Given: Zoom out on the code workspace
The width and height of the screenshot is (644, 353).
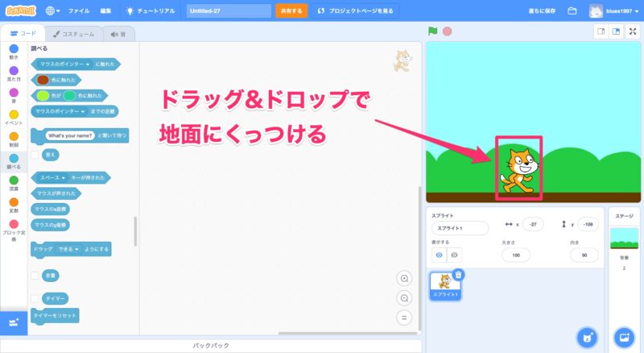Looking at the screenshot, I should click(405, 297).
